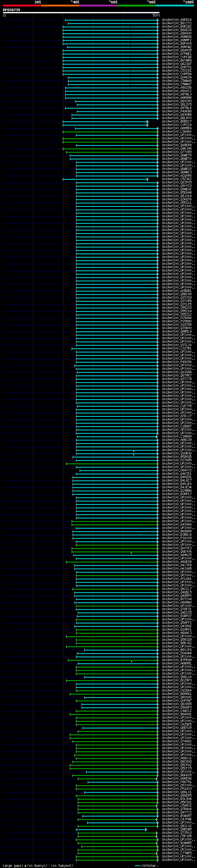Image resolution: width=197 pixels, height=868 pixels.
Task: Click label UniRef100_Q7RA04
Action: point(176,809)
